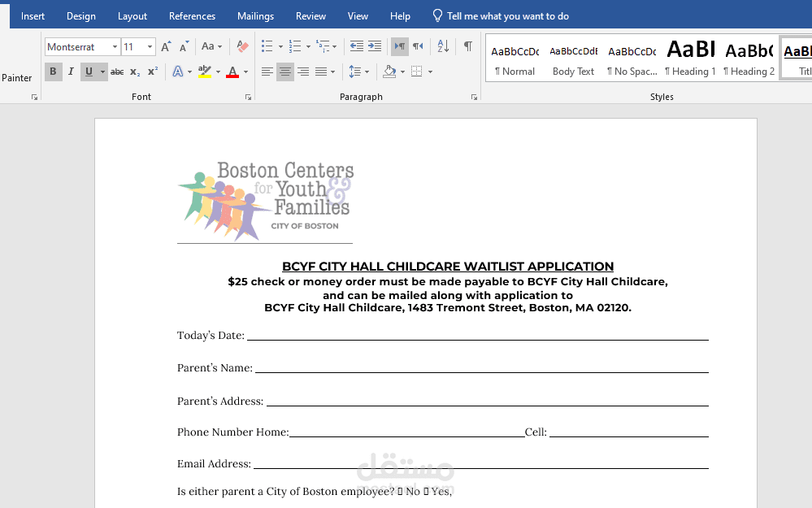This screenshot has width=812, height=508.
Task: Toggle bold formatting
Action: tap(53, 72)
